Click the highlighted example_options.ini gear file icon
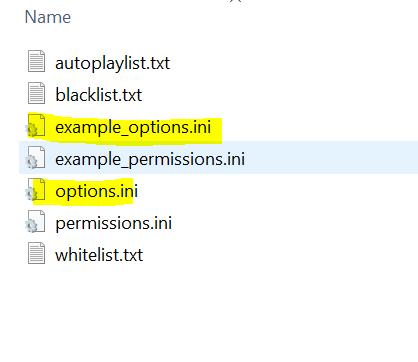The width and height of the screenshot is (418, 362). (35, 126)
